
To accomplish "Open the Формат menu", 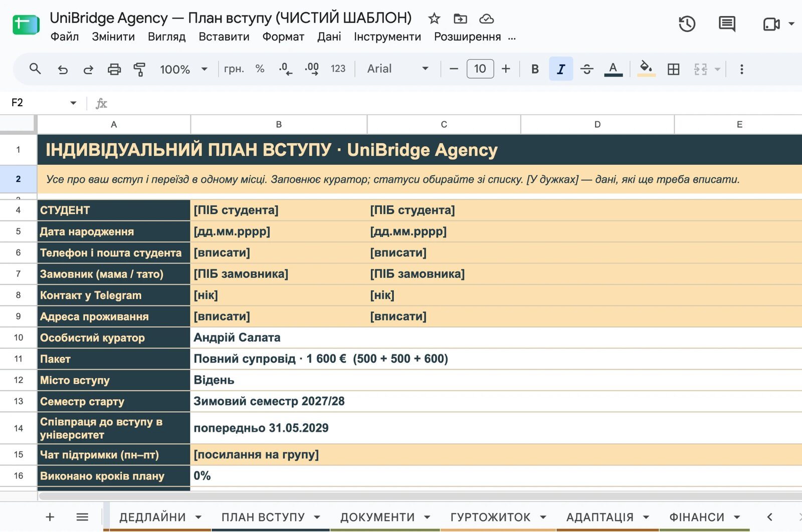I will click(283, 37).
